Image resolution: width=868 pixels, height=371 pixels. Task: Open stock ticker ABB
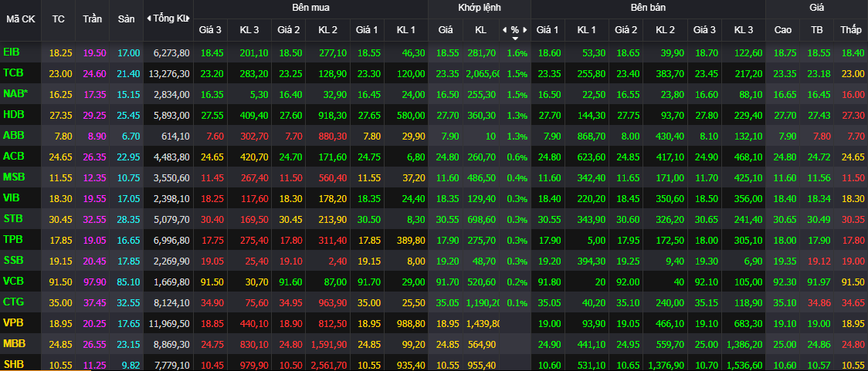(12, 136)
